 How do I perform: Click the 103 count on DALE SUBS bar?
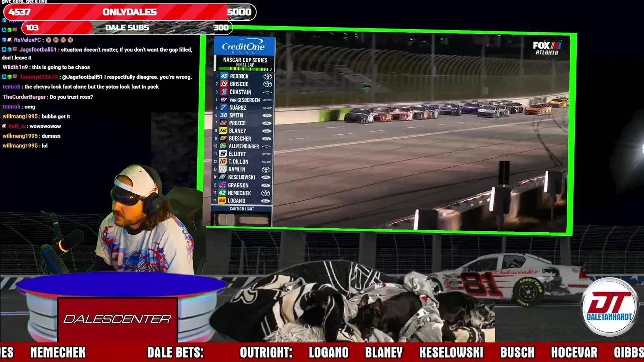pos(32,28)
